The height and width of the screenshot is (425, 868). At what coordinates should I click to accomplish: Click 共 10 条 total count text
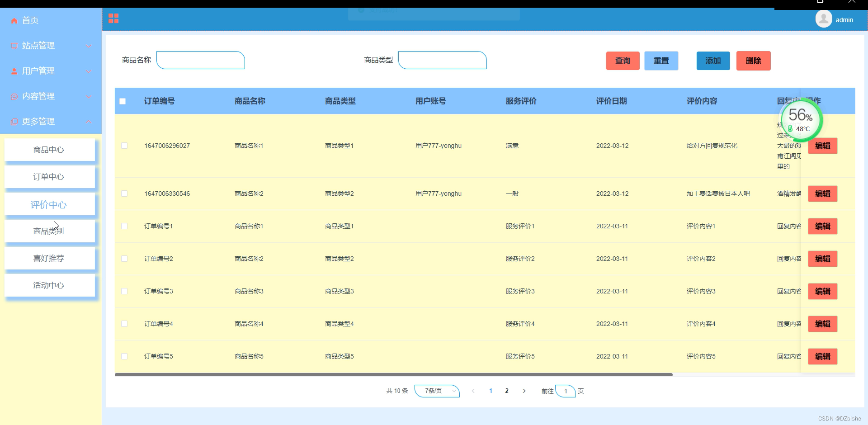click(397, 391)
